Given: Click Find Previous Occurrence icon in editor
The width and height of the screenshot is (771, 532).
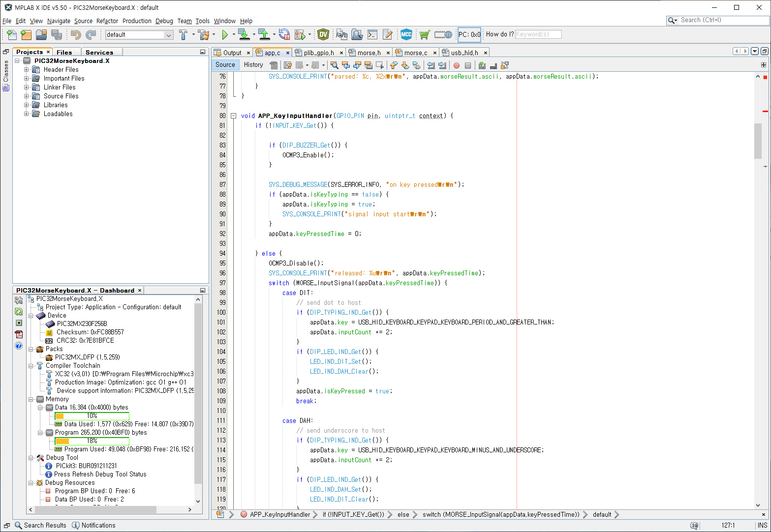Looking at the screenshot, I should point(346,65).
